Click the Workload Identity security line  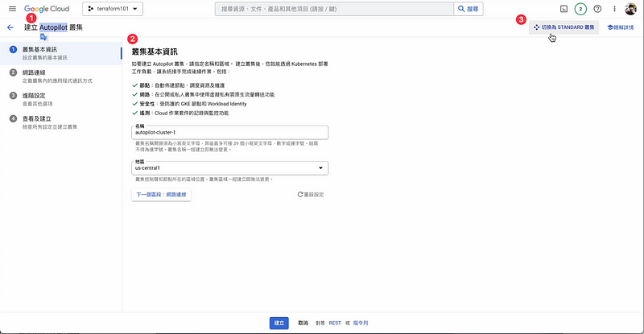pos(189,104)
